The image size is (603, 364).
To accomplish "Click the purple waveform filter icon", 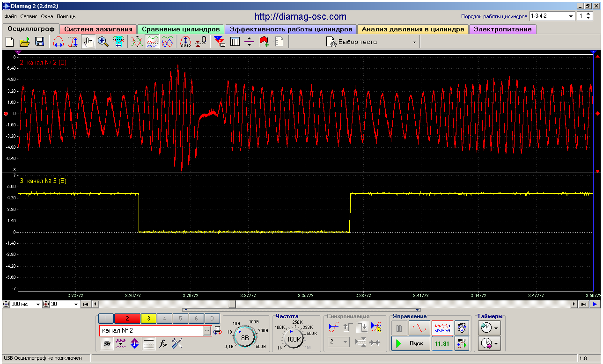I will point(121,344).
